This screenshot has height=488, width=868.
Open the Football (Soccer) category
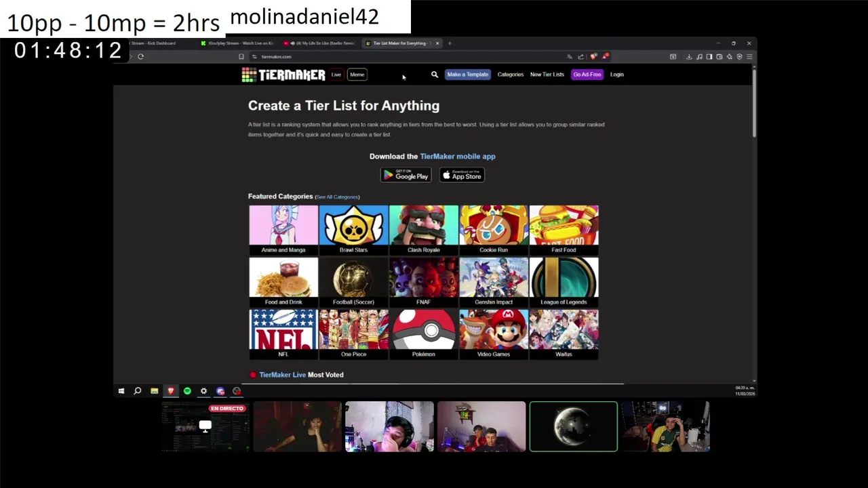353,282
